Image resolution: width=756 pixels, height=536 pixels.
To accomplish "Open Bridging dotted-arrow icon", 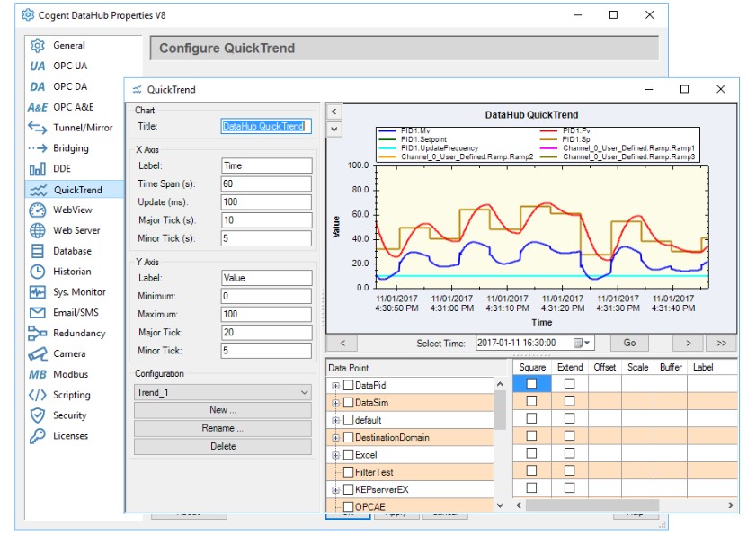I will 38,148.
